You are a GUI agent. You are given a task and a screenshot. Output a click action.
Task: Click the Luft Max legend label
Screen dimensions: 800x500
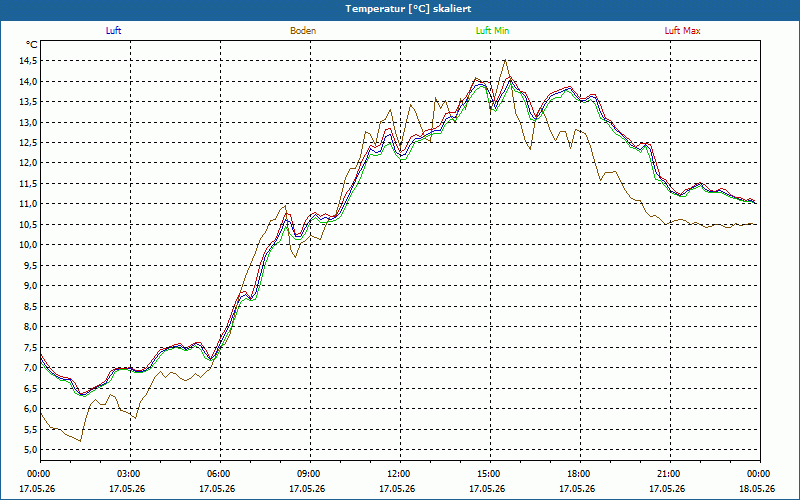[x=682, y=31]
